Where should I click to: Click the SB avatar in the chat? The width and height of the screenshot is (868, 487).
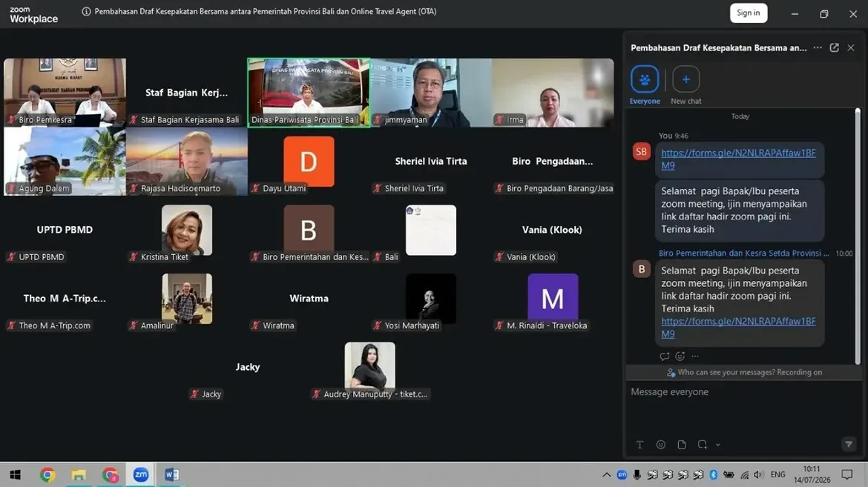pyautogui.click(x=641, y=152)
